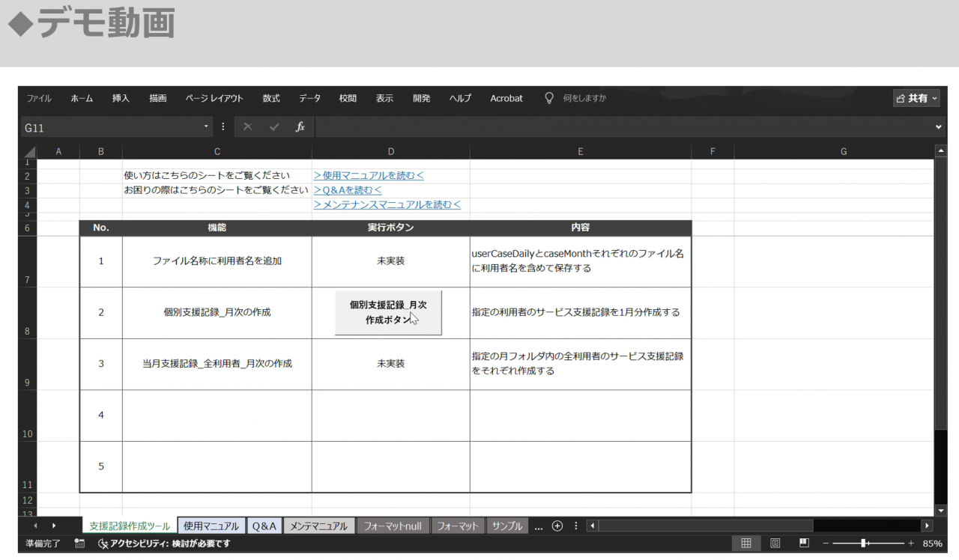Open the 使用マニュアルを読む link
959x560 pixels.
pos(369,176)
